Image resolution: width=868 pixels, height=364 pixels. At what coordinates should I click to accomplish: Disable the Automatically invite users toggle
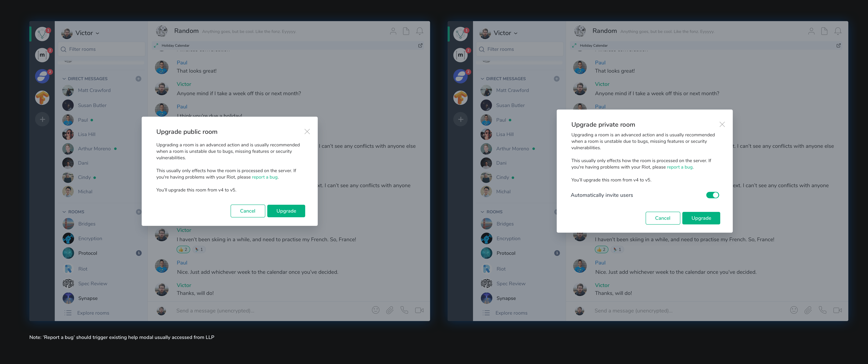(712, 195)
